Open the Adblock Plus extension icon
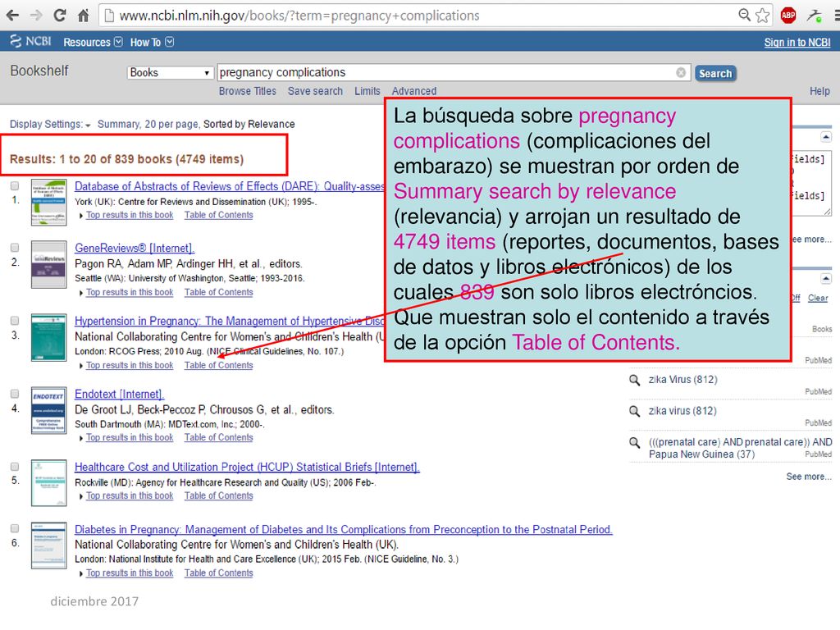This screenshot has width=840, height=630. point(788,15)
